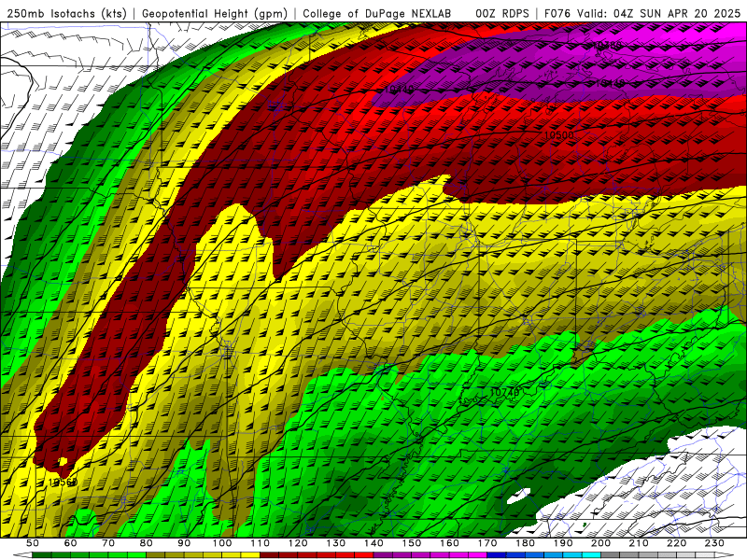Click the legend value 190
This screenshot has height=560, width=747.
click(x=563, y=543)
